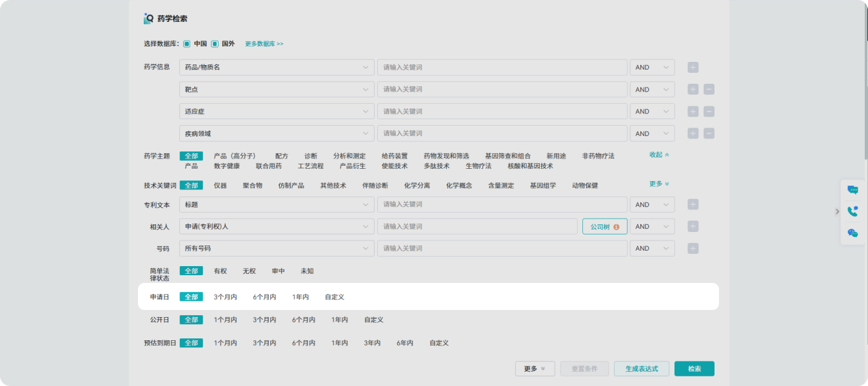Select 1个月内 for 公开日
The image size is (868, 386).
click(225, 320)
